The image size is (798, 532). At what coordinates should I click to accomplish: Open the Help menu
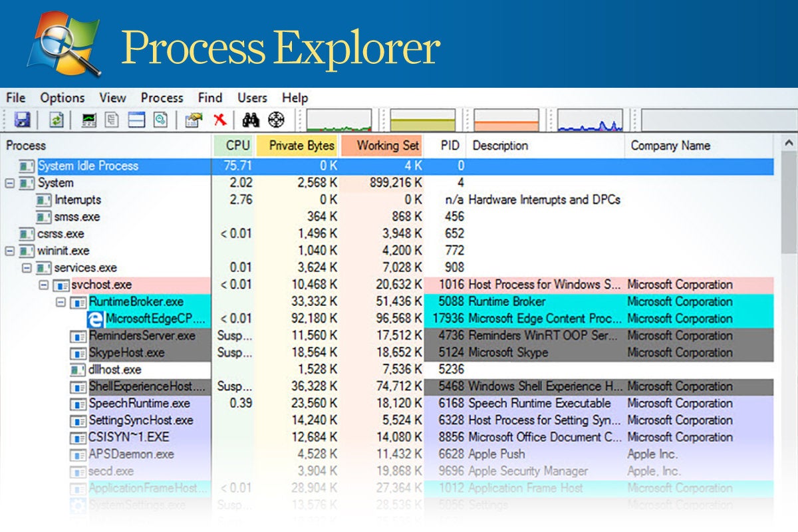(295, 98)
